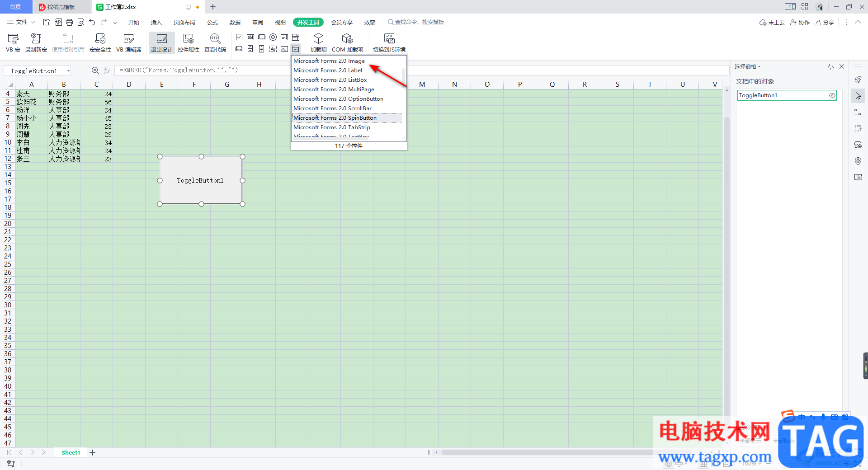Screen dimensions: 868x470
Task: Select Microsoft Forms 2.0 Image entry
Action: 329,61
